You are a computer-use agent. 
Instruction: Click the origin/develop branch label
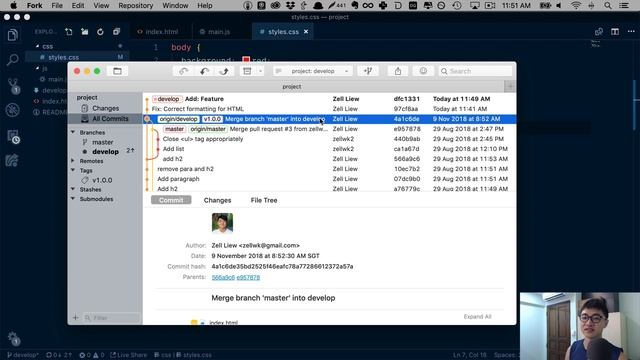tap(178, 119)
